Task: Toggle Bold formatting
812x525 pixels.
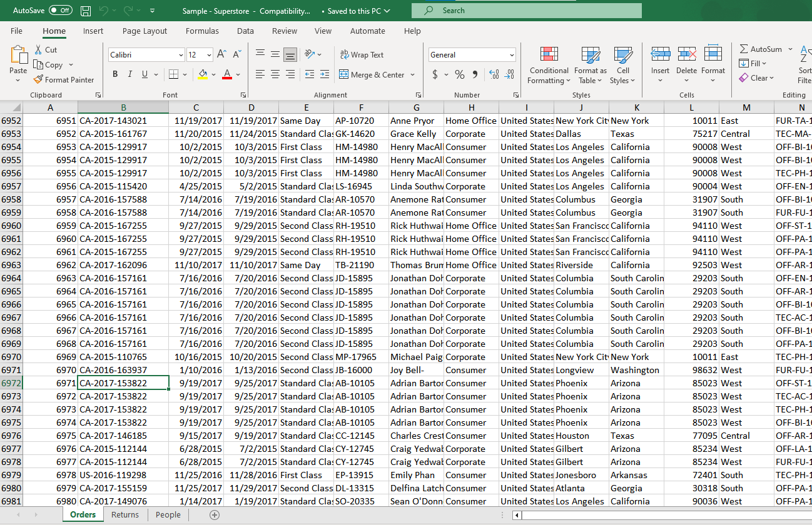Action: (115, 74)
